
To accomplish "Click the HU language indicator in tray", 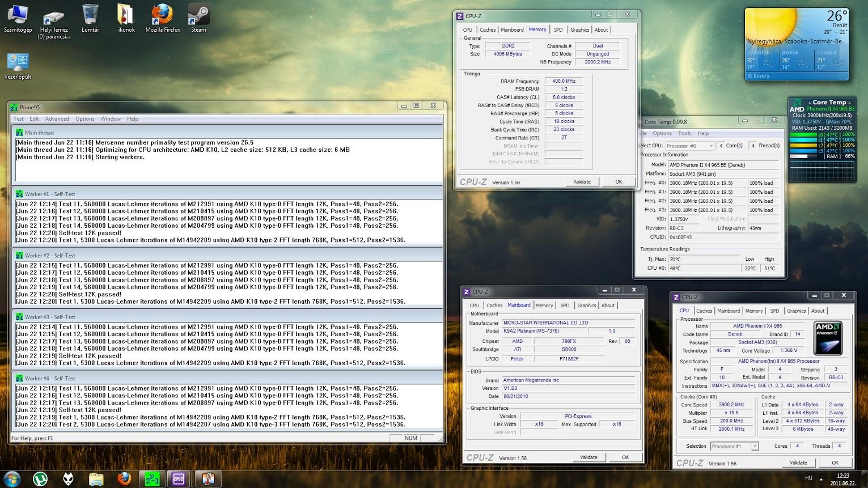I will point(809,478).
